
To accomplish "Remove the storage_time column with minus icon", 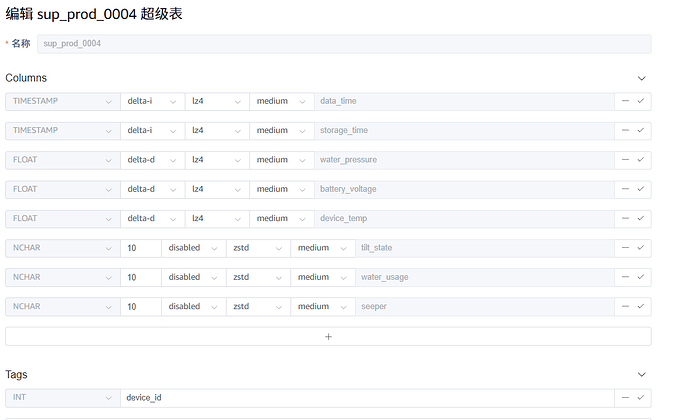I will pyautogui.click(x=625, y=130).
